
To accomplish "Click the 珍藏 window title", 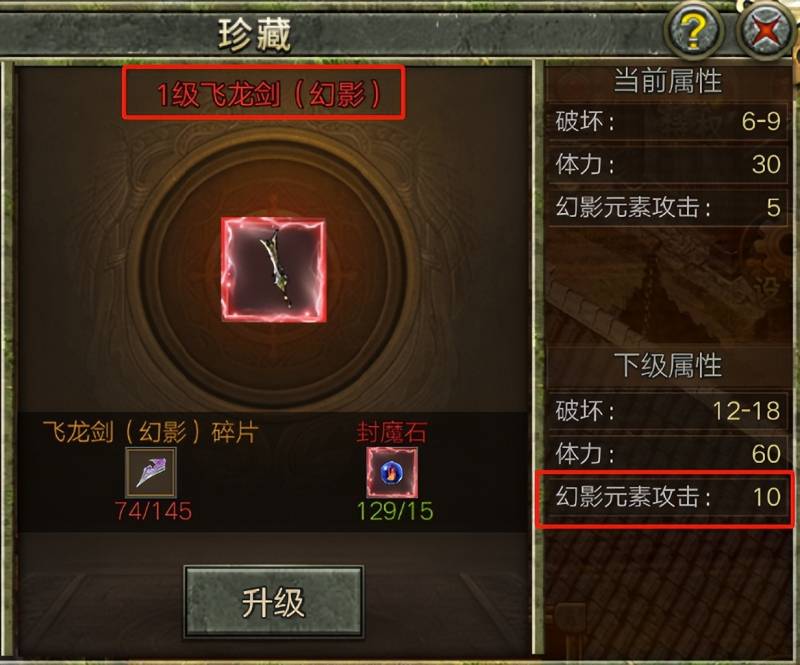I will point(255,34).
